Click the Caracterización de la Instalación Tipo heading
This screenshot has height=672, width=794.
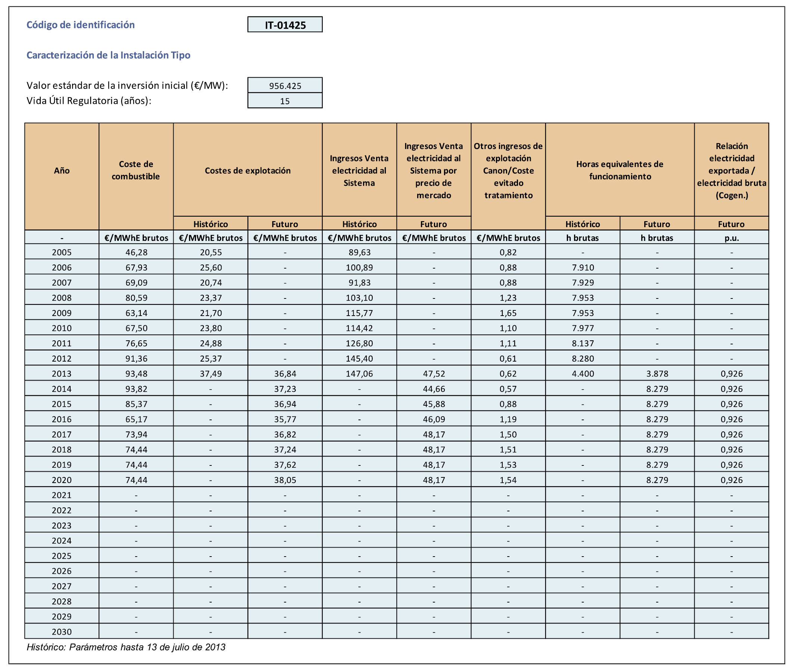tap(108, 55)
